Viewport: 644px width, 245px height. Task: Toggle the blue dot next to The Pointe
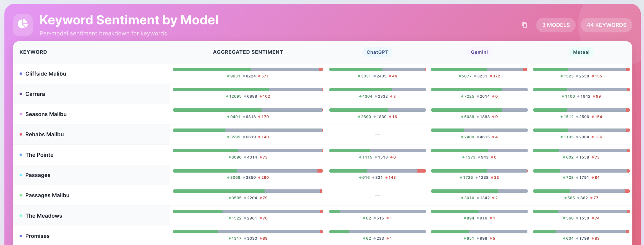pyautogui.click(x=21, y=155)
